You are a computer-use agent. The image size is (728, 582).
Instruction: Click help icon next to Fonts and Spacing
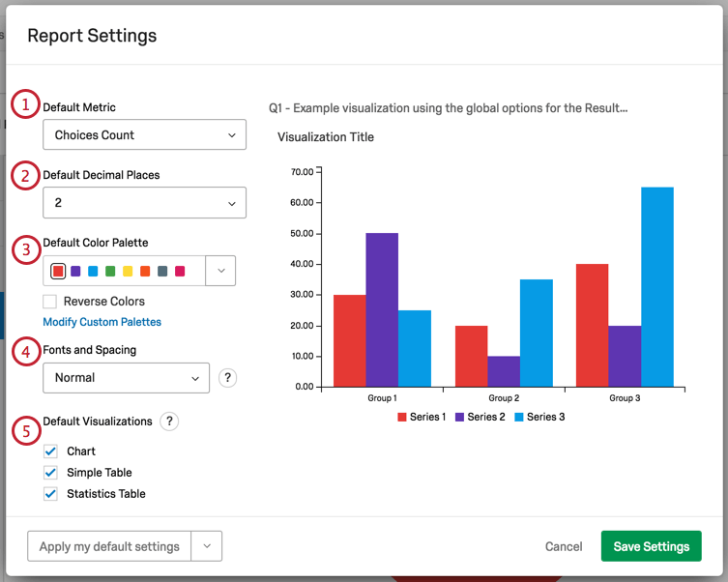point(227,378)
